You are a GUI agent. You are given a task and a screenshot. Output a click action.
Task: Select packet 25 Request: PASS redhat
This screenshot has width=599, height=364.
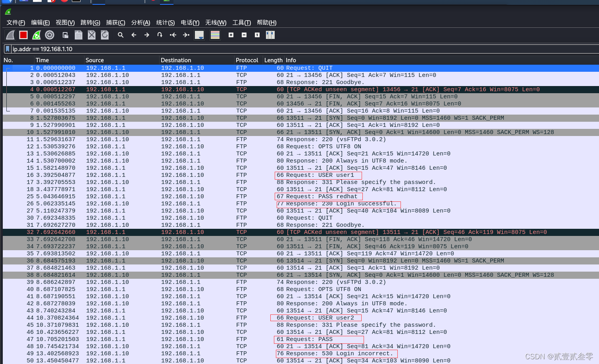pos(300,196)
